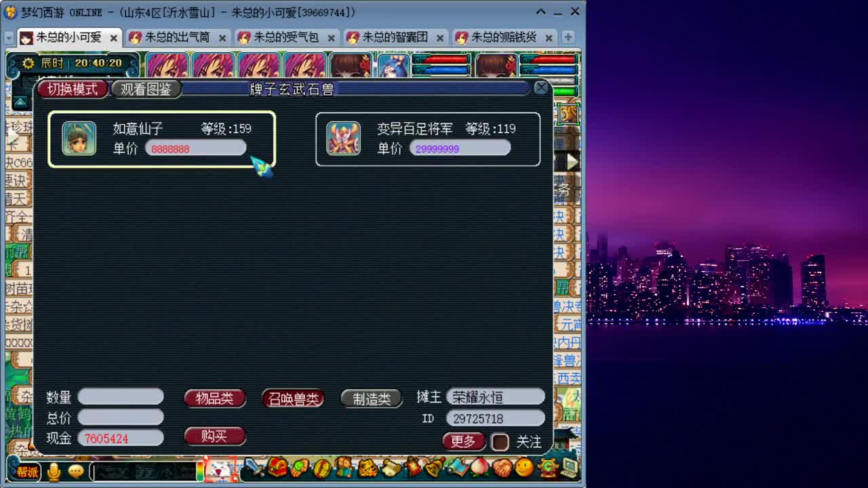Click the tiger pet icon in toolbar

point(368,467)
